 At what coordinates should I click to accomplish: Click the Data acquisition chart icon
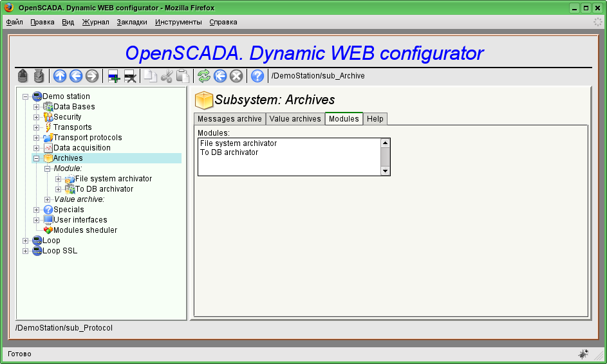click(x=48, y=148)
